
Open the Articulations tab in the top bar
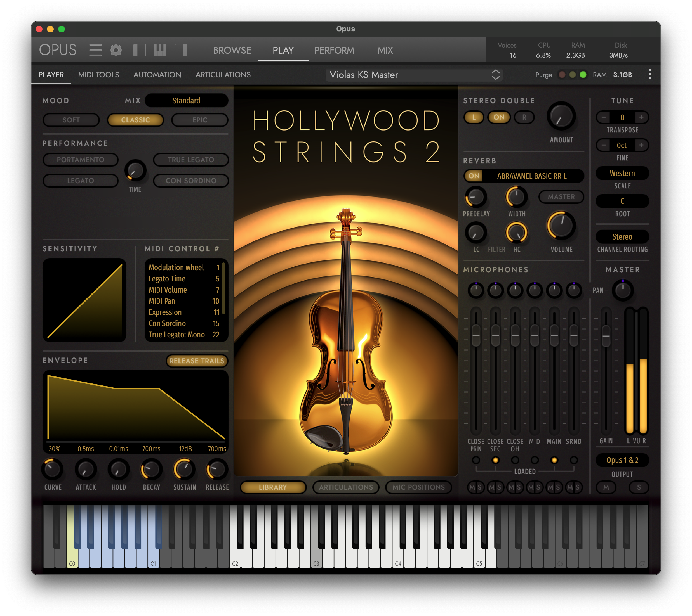point(223,74)
